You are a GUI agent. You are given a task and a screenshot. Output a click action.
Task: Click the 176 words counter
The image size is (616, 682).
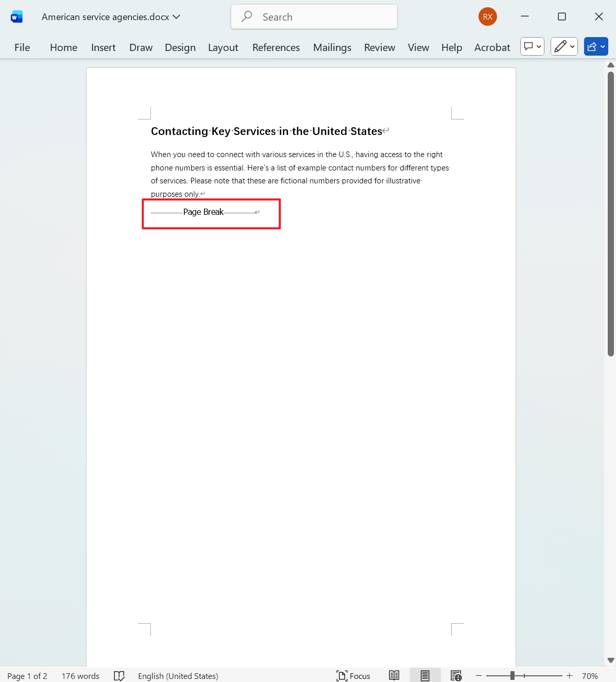pyautogui.click(x=80, y=675)
